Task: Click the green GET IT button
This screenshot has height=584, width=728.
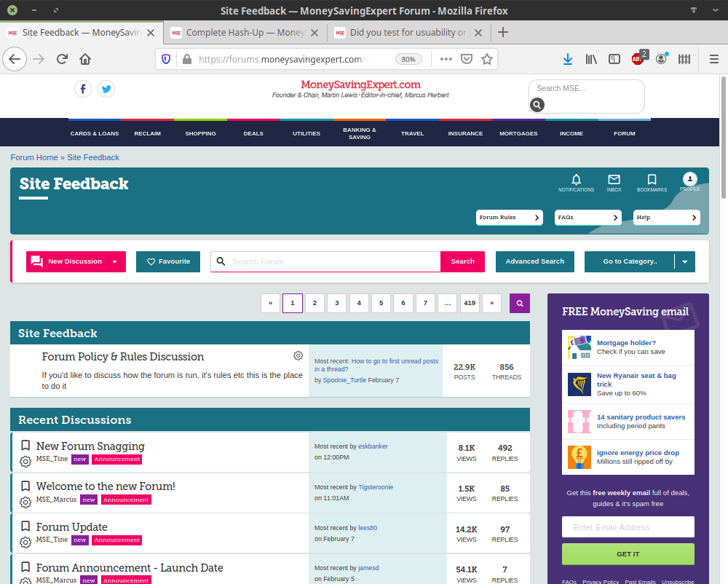Action: click(x=628, y=554)
